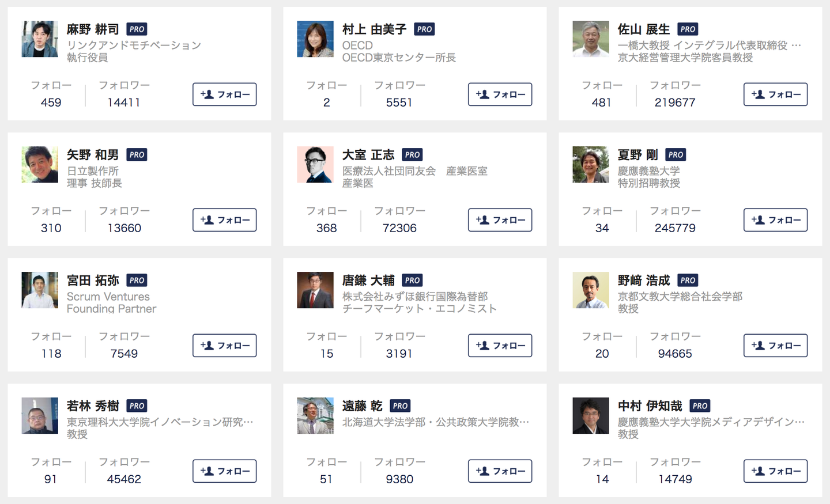Screen dimensions: 830x504
Task: Open 遠藤 乾's profile by clicking his name
Action: point(363,406)
